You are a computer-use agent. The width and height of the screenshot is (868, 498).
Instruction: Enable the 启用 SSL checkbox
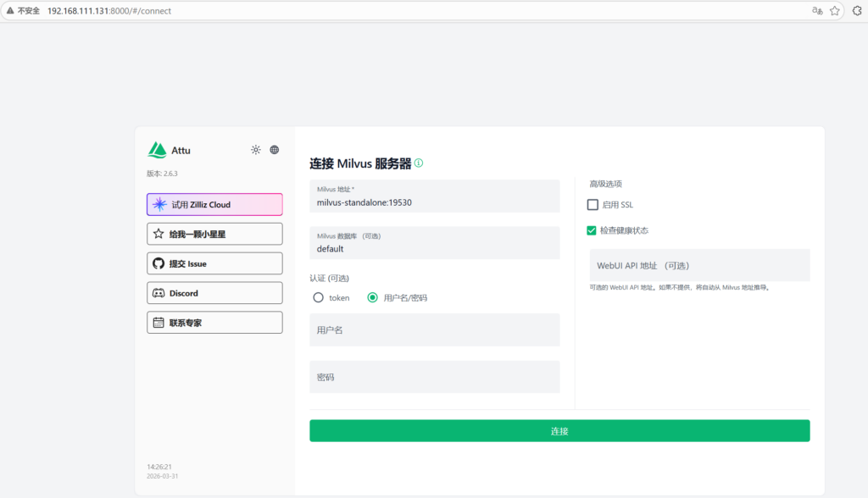pyautogui.click(x=593, y=205)
